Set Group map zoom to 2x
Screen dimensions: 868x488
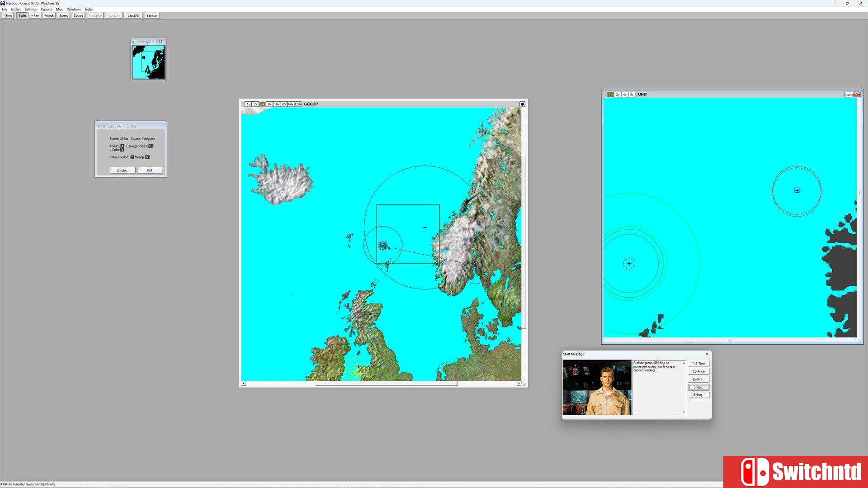point(255,104)
